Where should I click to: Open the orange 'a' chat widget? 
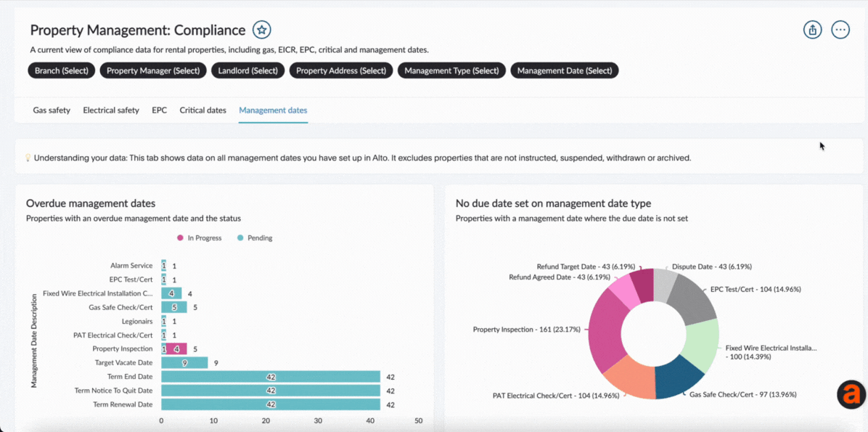pos(852,395)
